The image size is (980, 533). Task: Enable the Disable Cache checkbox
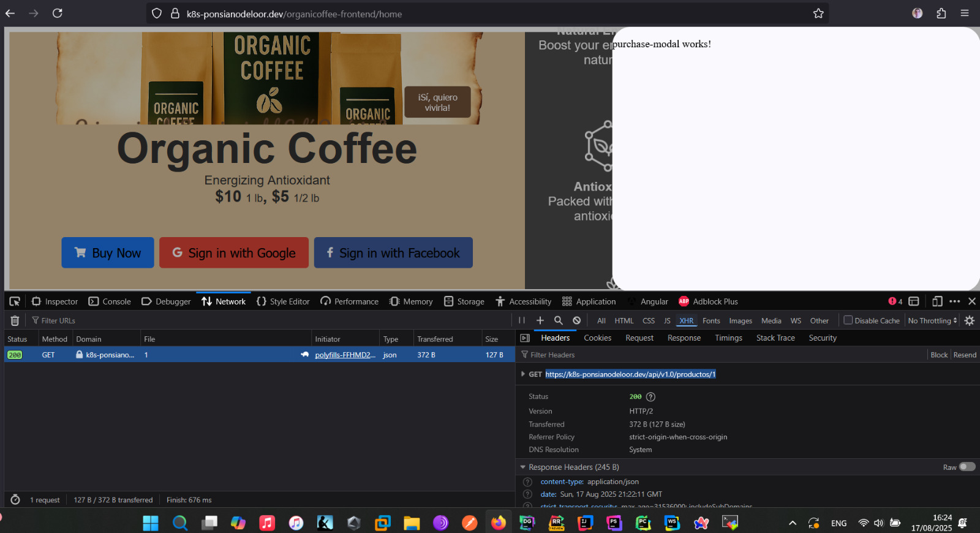pyautogui.click(x=848, y=320)
